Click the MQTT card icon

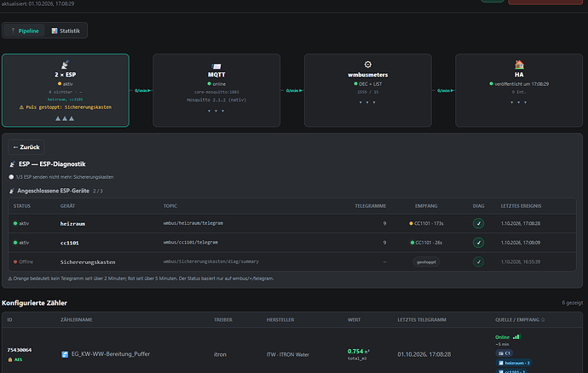tap(216, 66)
